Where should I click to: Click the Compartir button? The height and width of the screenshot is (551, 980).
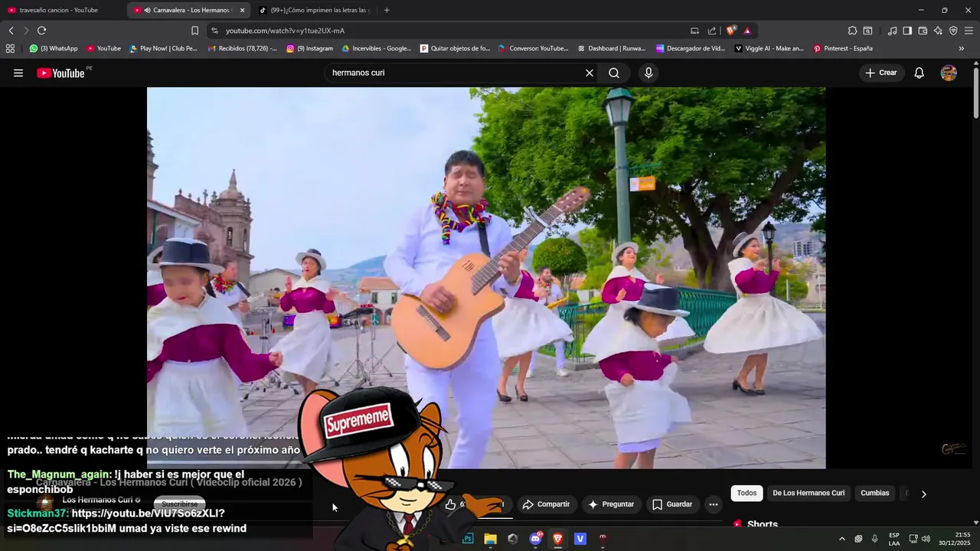546,504
